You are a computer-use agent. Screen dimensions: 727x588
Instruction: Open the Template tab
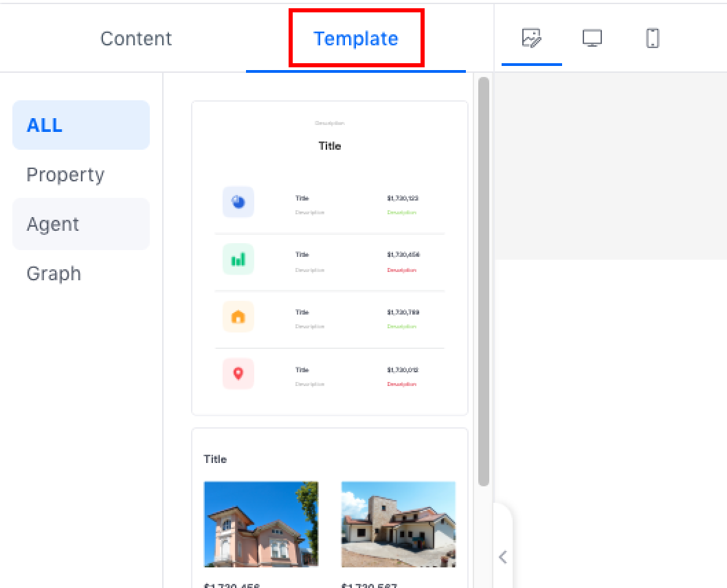[x=356, y=38]
